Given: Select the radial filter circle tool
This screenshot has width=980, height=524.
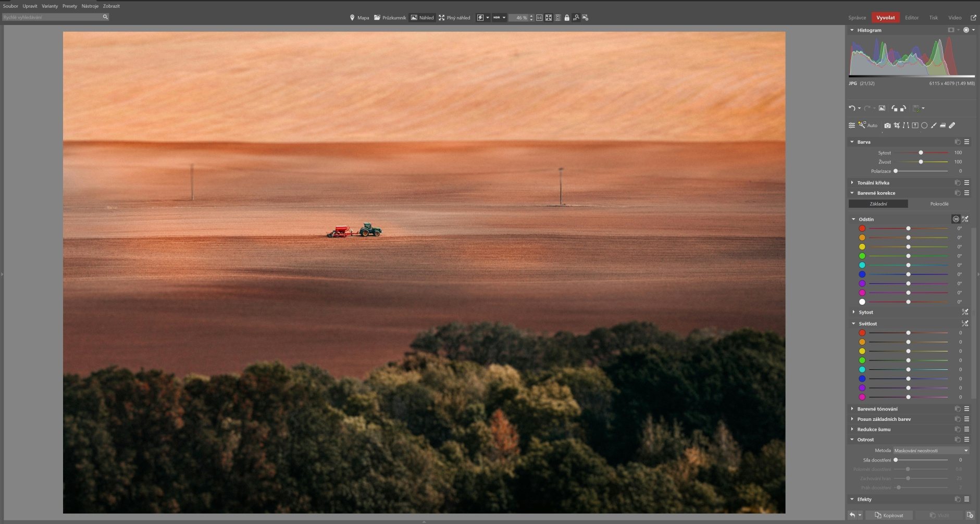Looking at the screenshot, I should click(x=924, y=126).
